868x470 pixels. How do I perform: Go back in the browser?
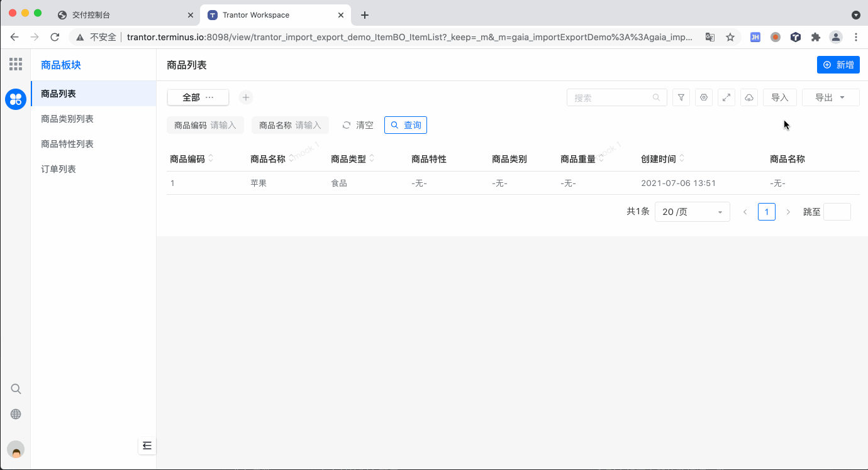(x=14, y=37)
